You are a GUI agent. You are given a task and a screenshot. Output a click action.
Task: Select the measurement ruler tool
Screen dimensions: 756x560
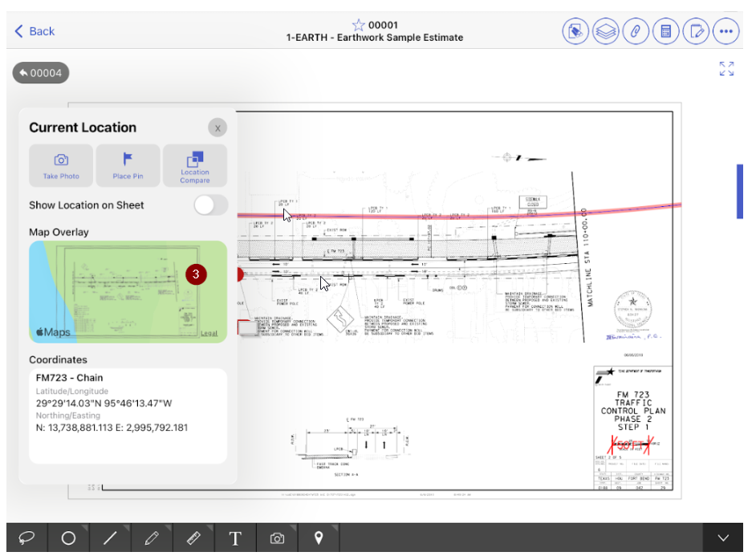tap(193, 538)
